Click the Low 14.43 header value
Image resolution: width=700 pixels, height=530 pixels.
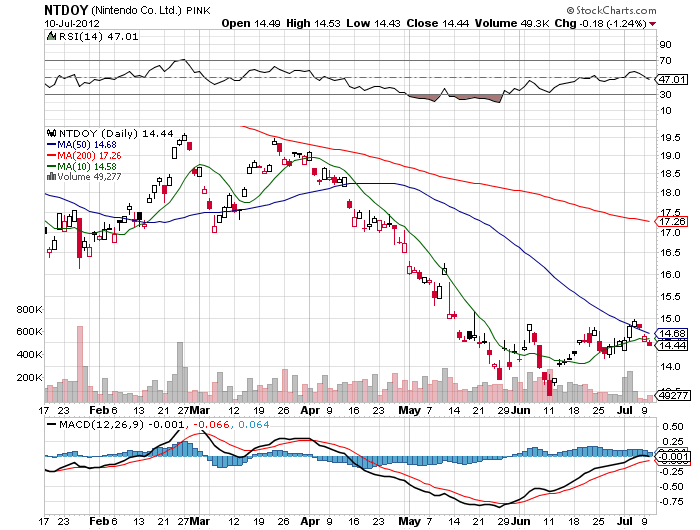373,23
